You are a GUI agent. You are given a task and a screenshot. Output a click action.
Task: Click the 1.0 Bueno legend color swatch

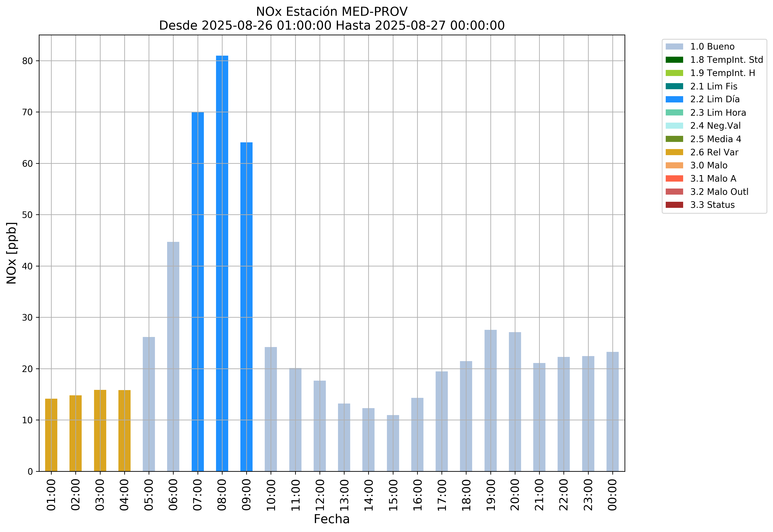674,47
